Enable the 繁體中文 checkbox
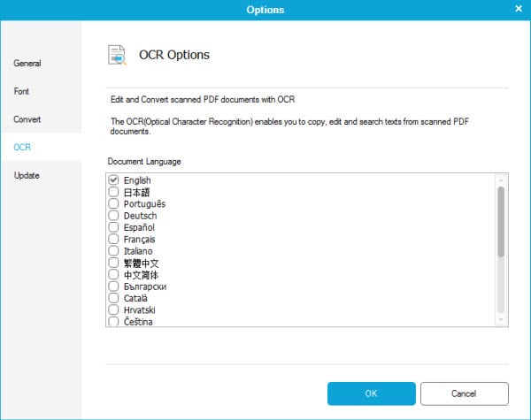Viewport: 531px width, 420px height. coord(113,263)
